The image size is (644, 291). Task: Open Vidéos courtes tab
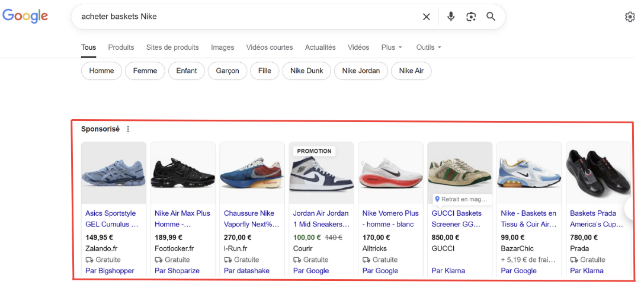pyautogui.click(x=270, y=47)
